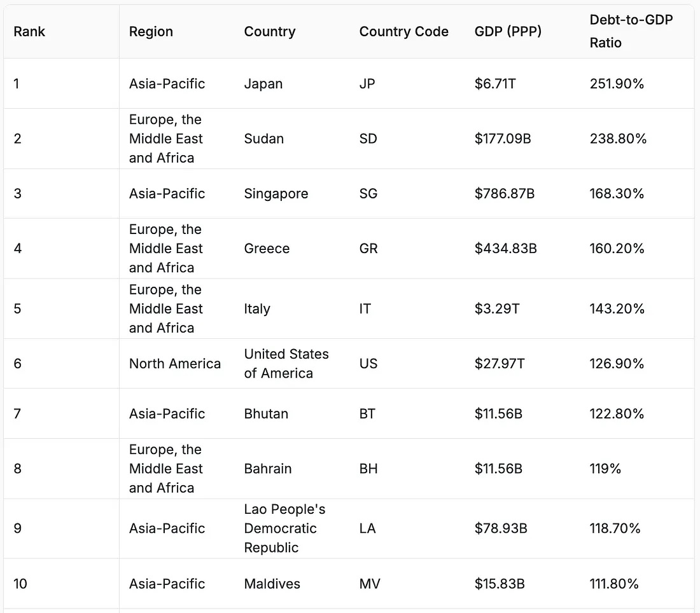Click the US GDP value $27.97T

[500, 364]
